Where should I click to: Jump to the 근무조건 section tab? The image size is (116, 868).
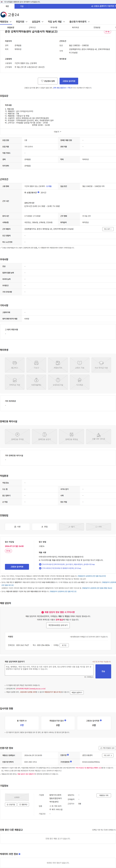(x=32, y=27)
